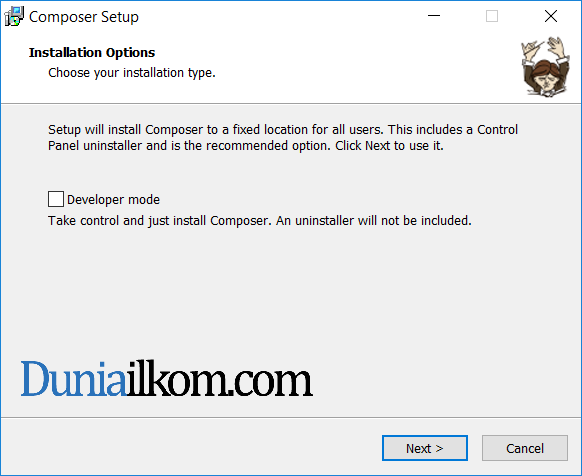
Task: Click the Installation Options heading
Action: (x=92, y=53)
